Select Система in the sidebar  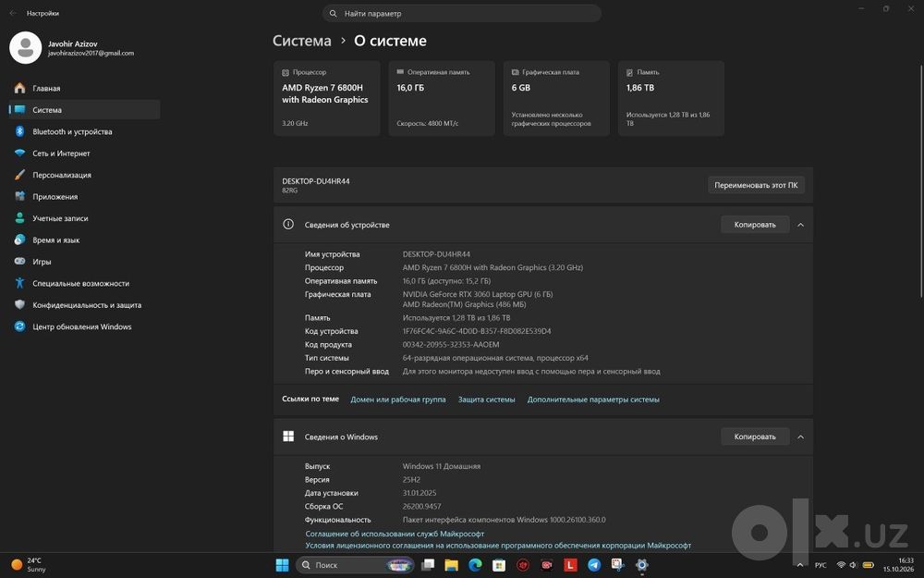[x=84, y=110]
